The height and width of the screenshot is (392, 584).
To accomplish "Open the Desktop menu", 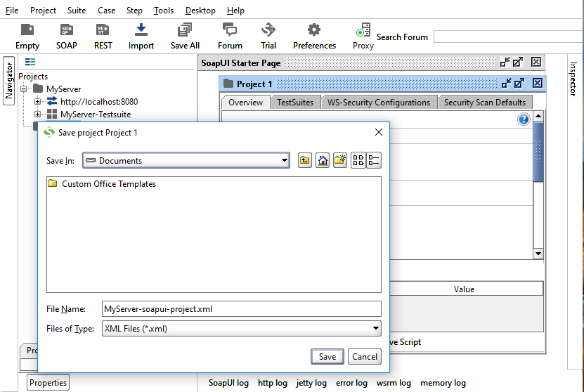I will coord(200,11).
